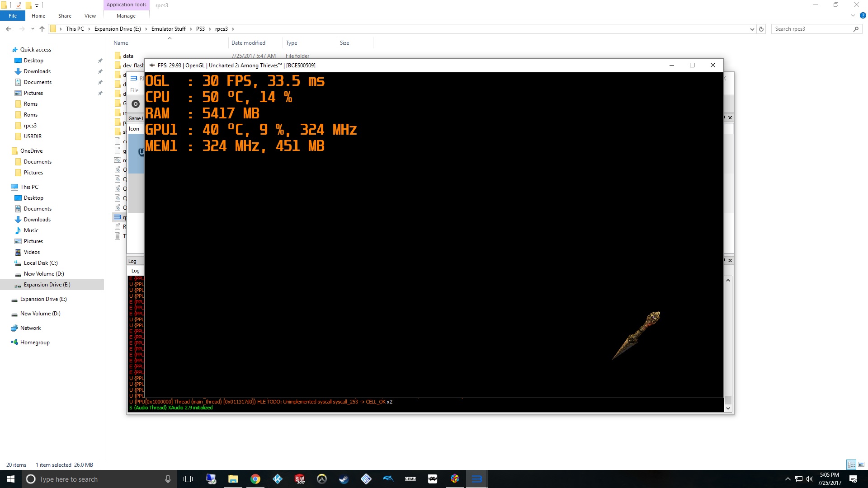
Task: Go back in File Explorer navigation
Action: (x=9, y=29)
